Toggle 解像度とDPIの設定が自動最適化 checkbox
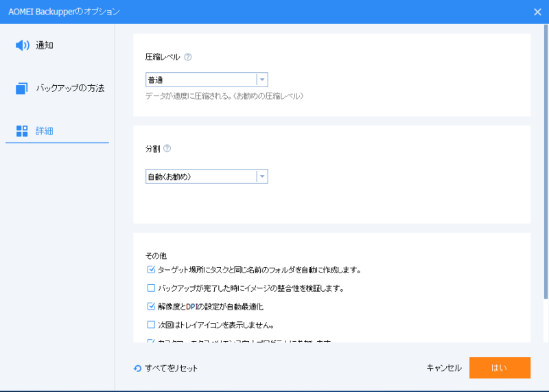 tap(152, 306)
